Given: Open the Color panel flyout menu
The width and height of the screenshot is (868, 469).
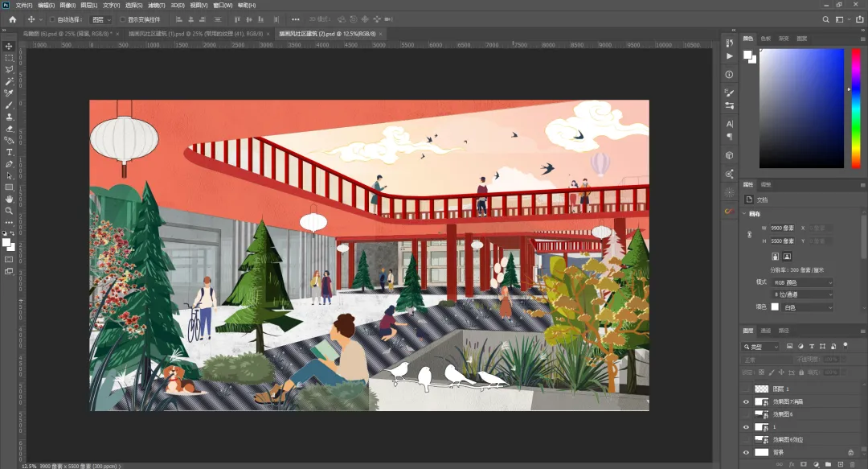Looking at the screenshot, I should [862, 39].
